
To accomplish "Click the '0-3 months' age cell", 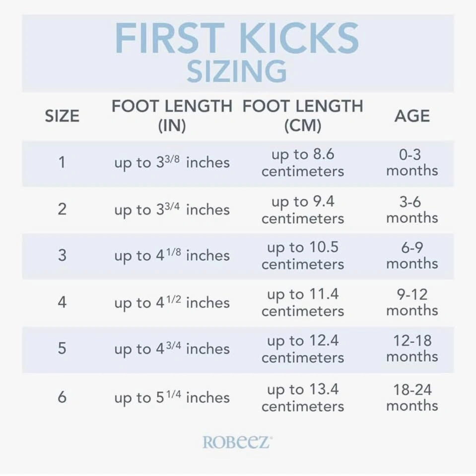I will point(412,163).
